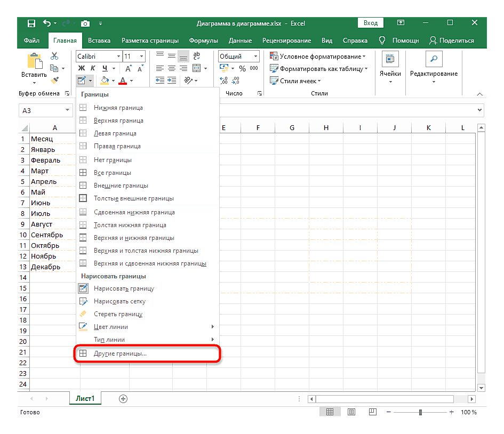Toggle bold Ж formatting

click(x=82, y=68)
